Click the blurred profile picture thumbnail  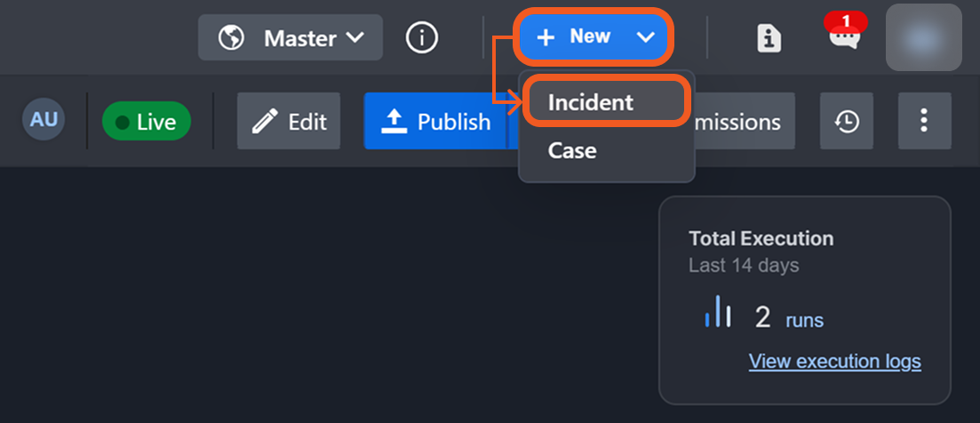[924, 37]
